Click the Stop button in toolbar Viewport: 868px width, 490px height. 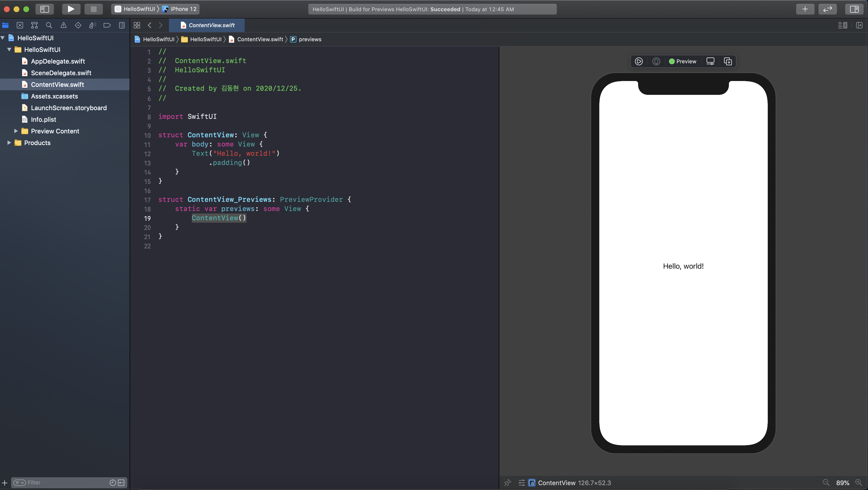click(x=93, y=9)
